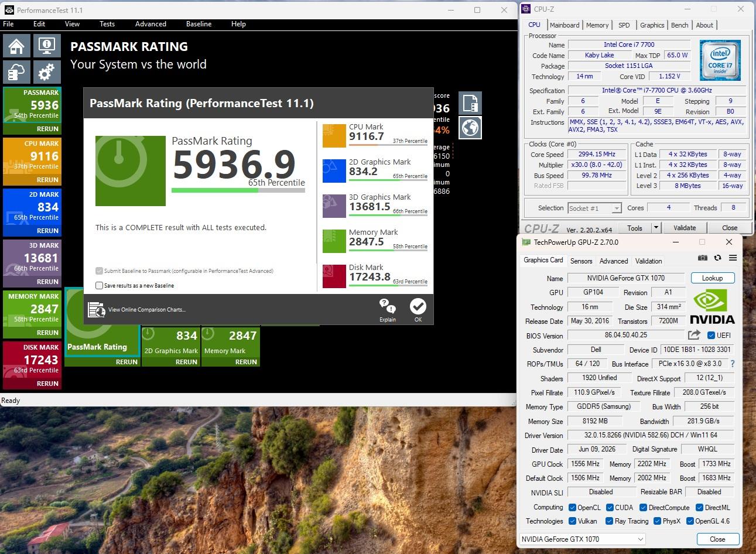Viewport: 756px width, 554px height.
Task: Open the GPU selection dropdown in GPU-Z
Action: [x=583, y=539]
